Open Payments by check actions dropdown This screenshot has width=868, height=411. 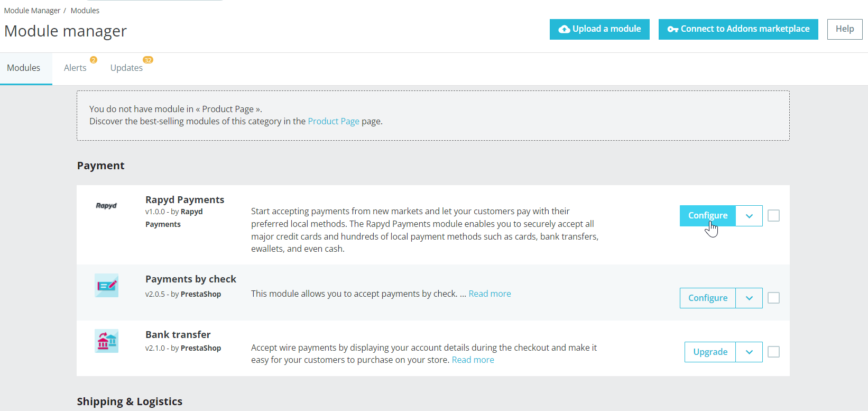pos(749,298)
